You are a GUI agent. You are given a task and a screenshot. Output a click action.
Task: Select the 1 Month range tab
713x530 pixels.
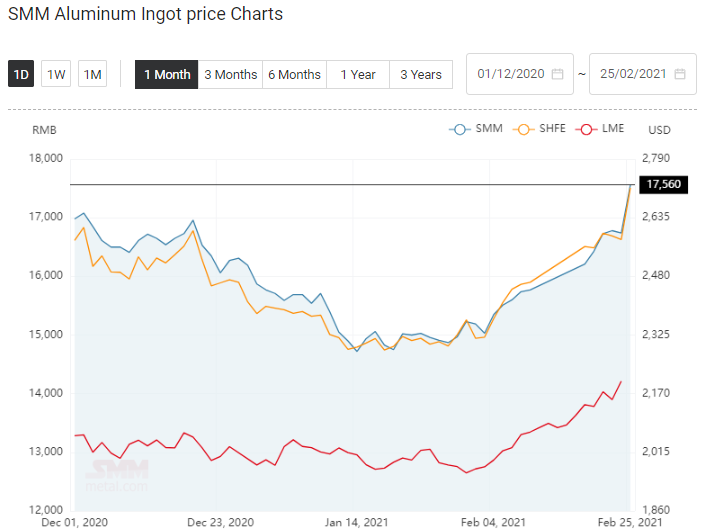pyautogui.click(x=166, y=74)
